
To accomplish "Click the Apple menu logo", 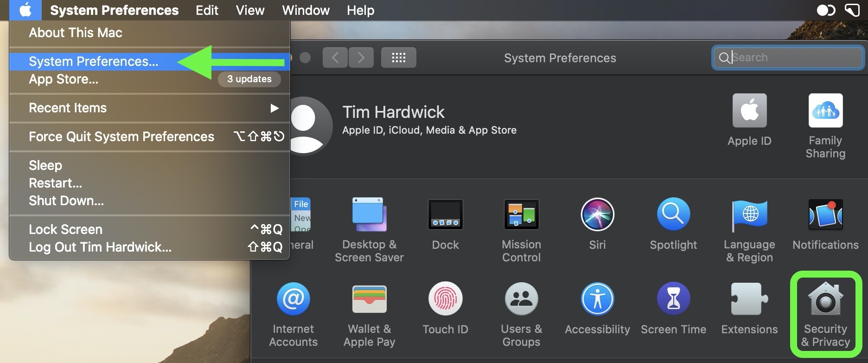I will point(25,10).
